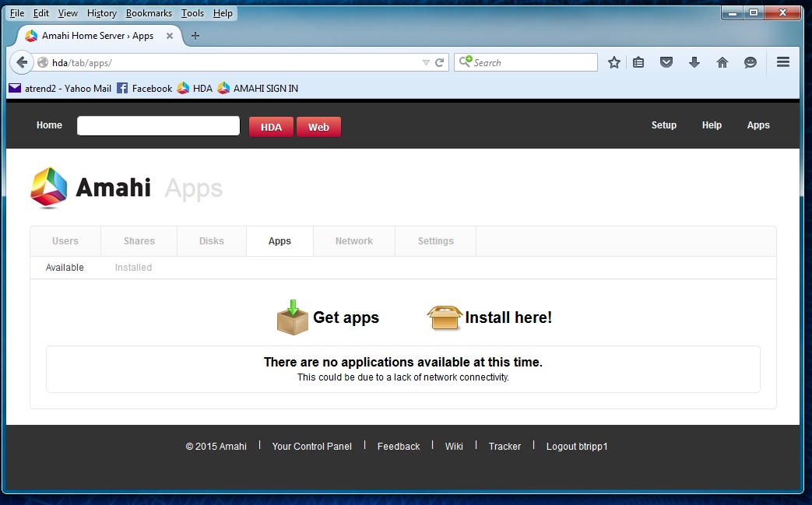The image size is (812, 505).
Task: Open the Wiki footer link
Action: point(454,447)
